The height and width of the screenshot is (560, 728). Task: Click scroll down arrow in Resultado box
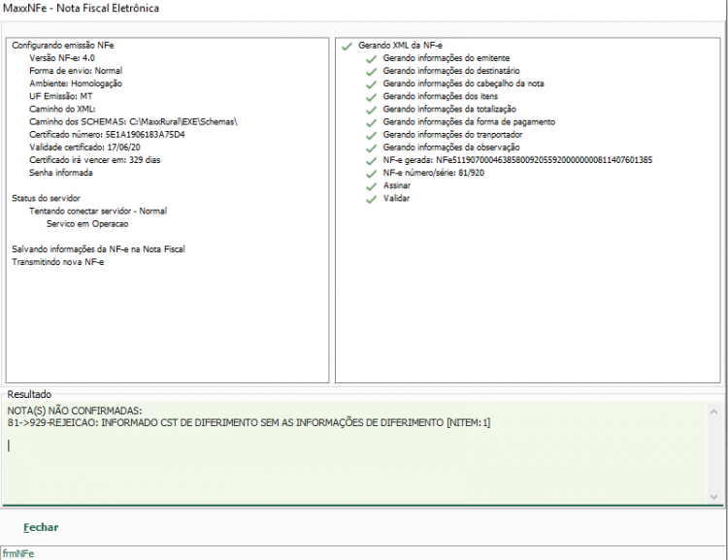[x=714, y=497]
